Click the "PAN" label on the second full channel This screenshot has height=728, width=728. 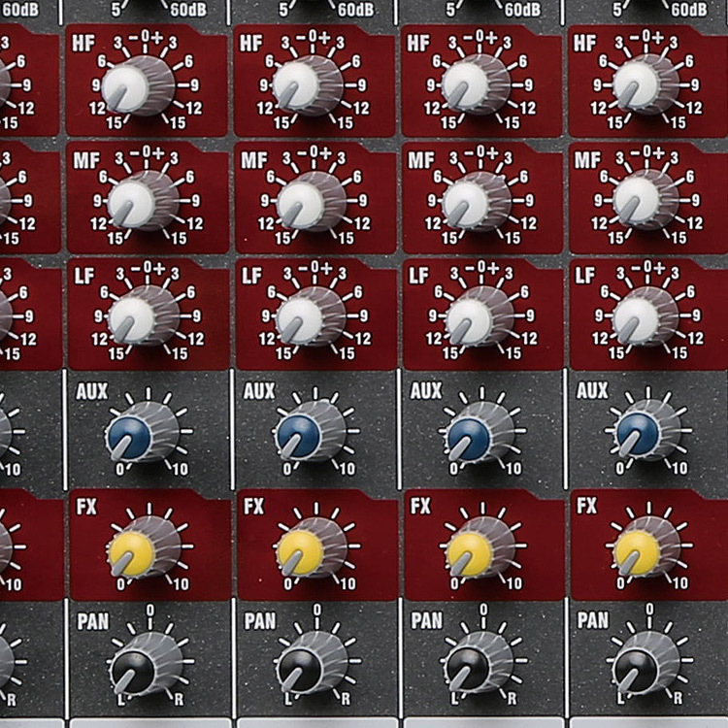pos(260,621)
